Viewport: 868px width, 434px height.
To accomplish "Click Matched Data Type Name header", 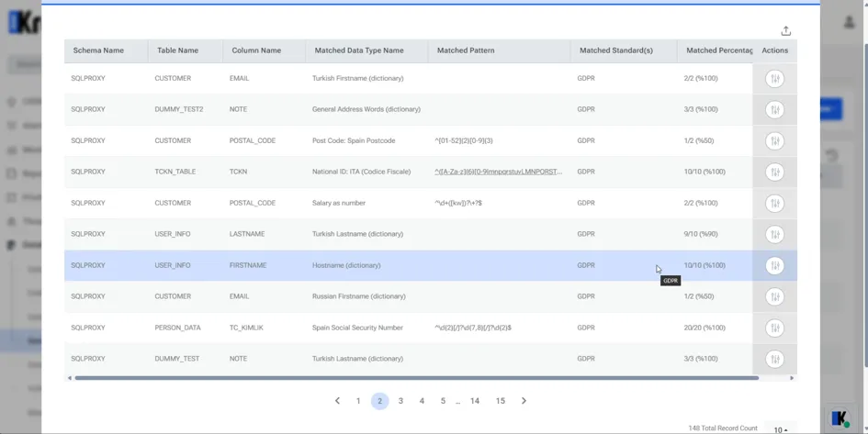I will click(359, 50).
